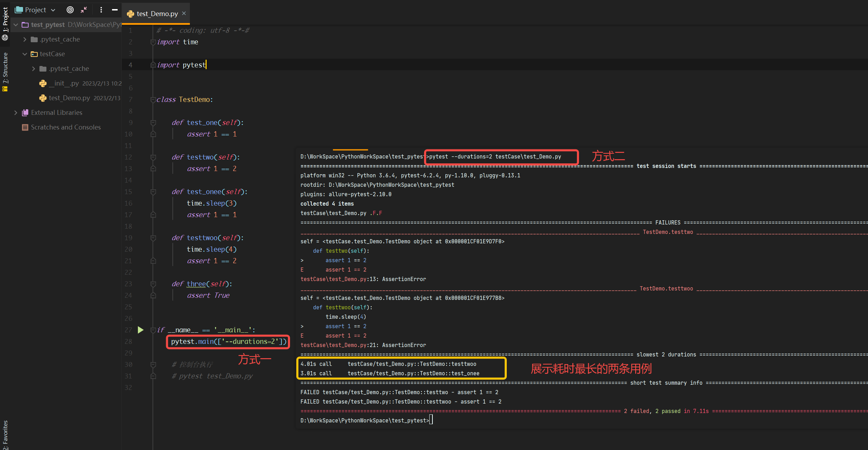Switch to the test_Demo.py editor tab
The image size is (868, 450).
point(157,14)
